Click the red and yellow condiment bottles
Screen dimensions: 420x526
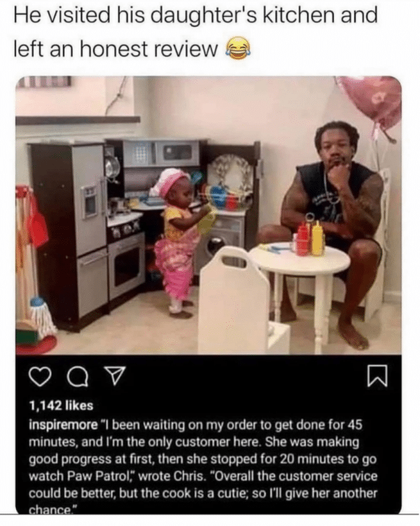click(x=310, y=239)
